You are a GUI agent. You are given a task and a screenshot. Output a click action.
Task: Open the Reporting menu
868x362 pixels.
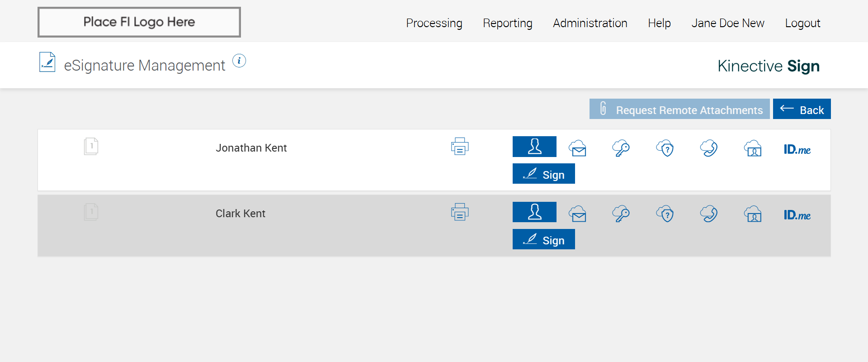click(507, 23)
